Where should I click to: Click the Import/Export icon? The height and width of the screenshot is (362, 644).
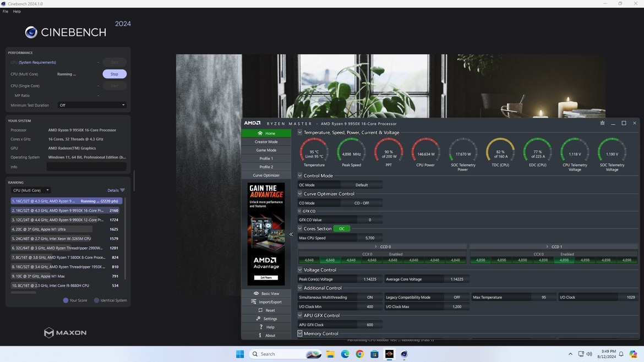coord(253,301)
